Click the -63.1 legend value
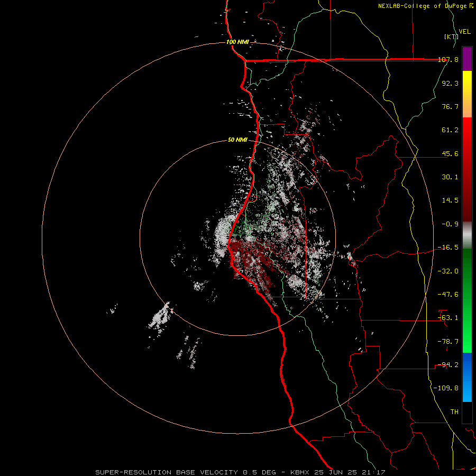This screenshot has height=476, width=476. click(448, 318)
